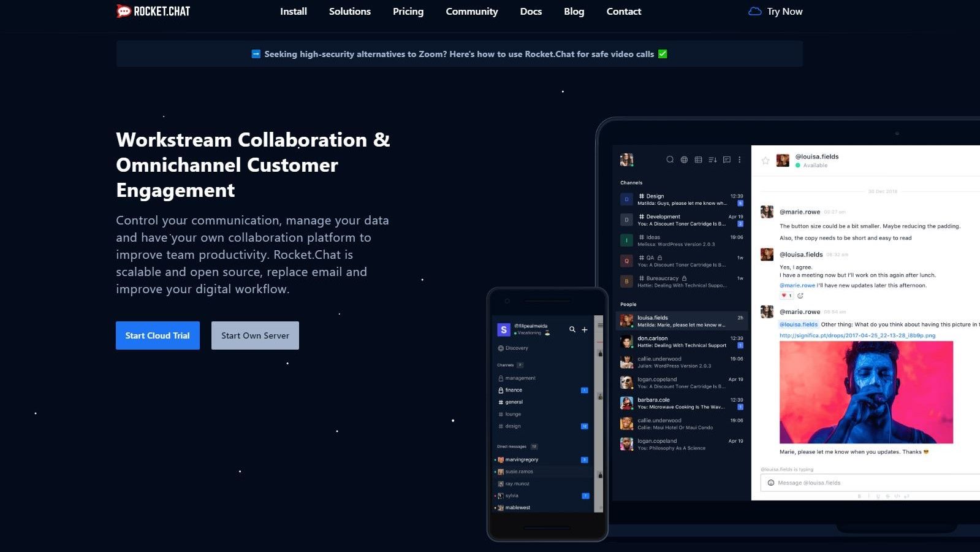
Task: Click the emoji icon in message box
Action: (x=771, y=483)
